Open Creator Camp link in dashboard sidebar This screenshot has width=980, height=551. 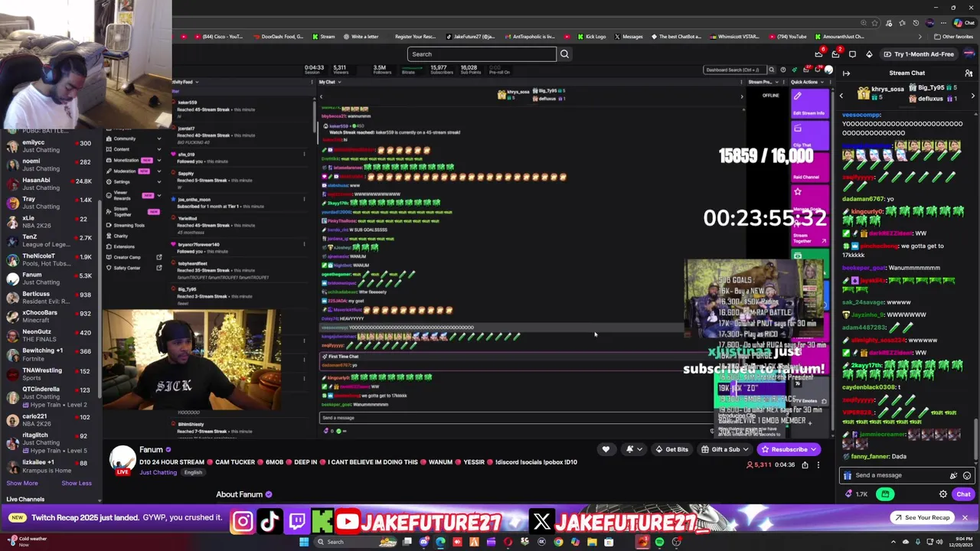tap(127, 257)
